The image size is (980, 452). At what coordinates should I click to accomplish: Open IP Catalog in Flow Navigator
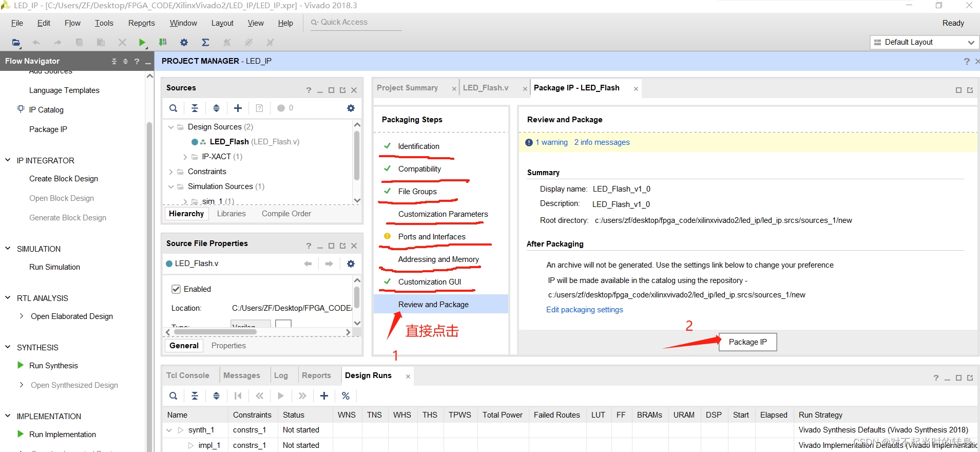pyautogui.click(x=46, y=110)
